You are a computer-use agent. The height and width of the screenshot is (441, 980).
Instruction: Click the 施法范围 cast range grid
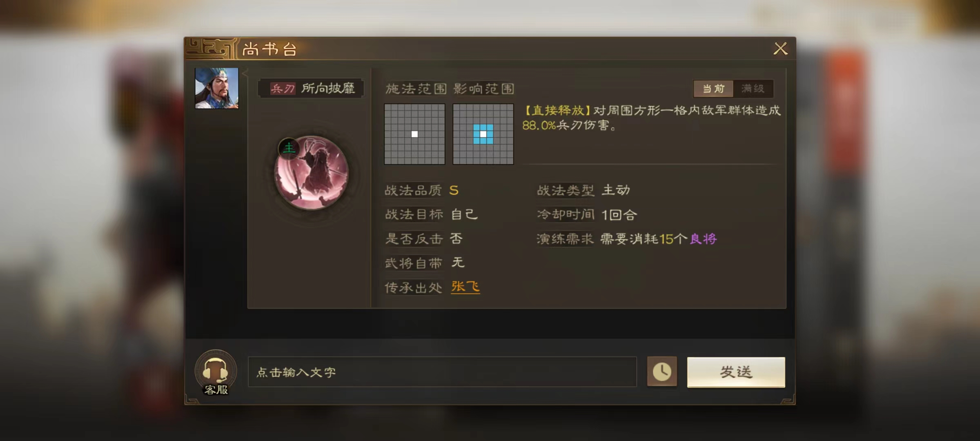(414, 134)
